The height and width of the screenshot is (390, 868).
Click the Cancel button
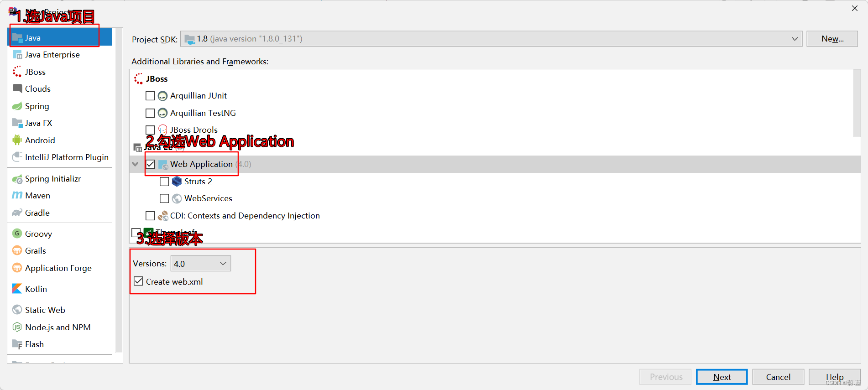pos(778,377)
